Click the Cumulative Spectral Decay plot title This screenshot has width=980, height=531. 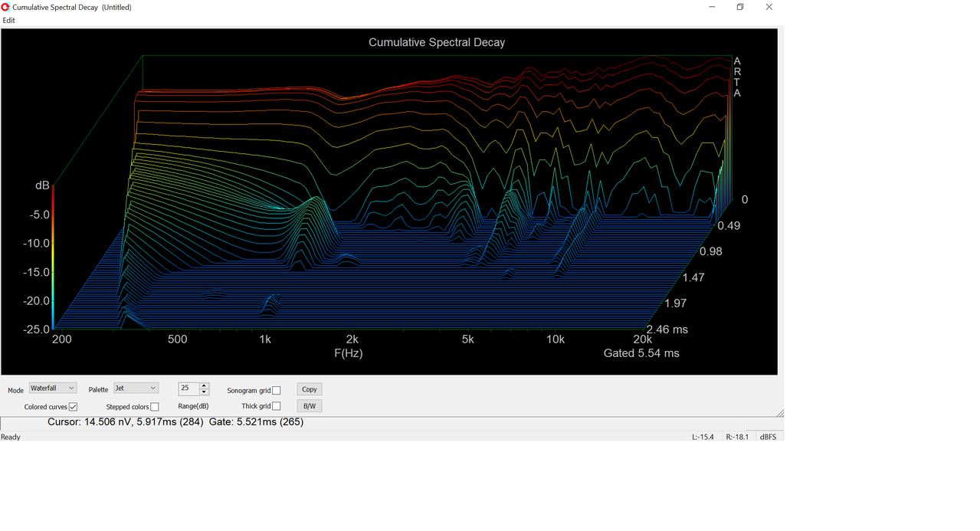pos(437,42)
